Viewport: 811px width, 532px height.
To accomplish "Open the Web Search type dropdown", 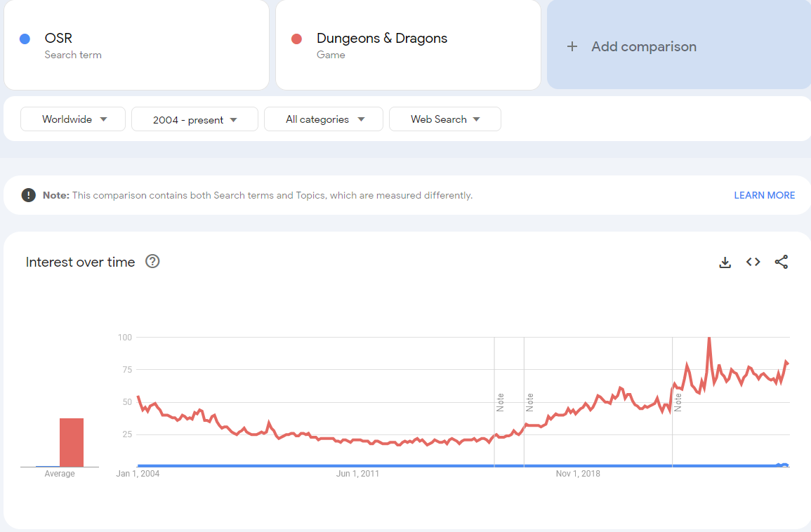I will click(x=444, y=119).
